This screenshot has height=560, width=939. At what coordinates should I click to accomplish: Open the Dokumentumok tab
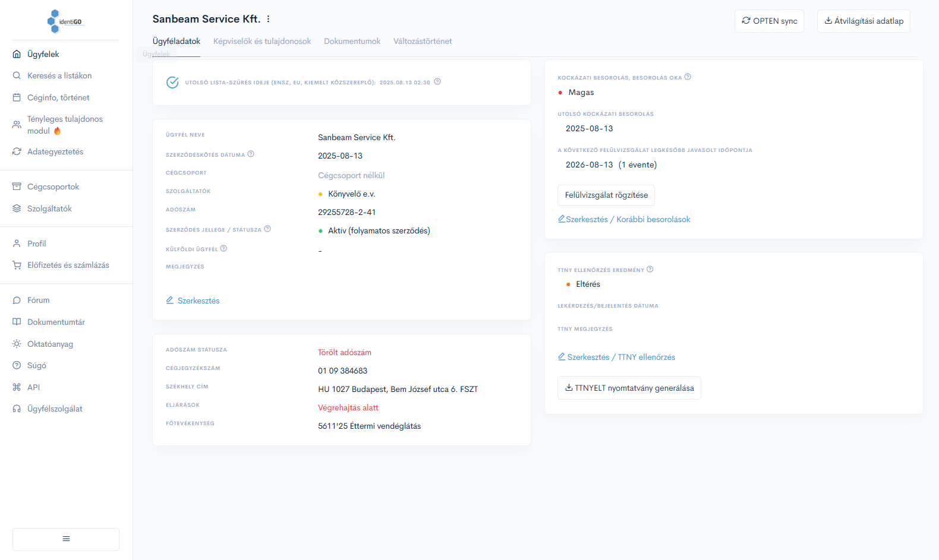click(x=352, y=41)
